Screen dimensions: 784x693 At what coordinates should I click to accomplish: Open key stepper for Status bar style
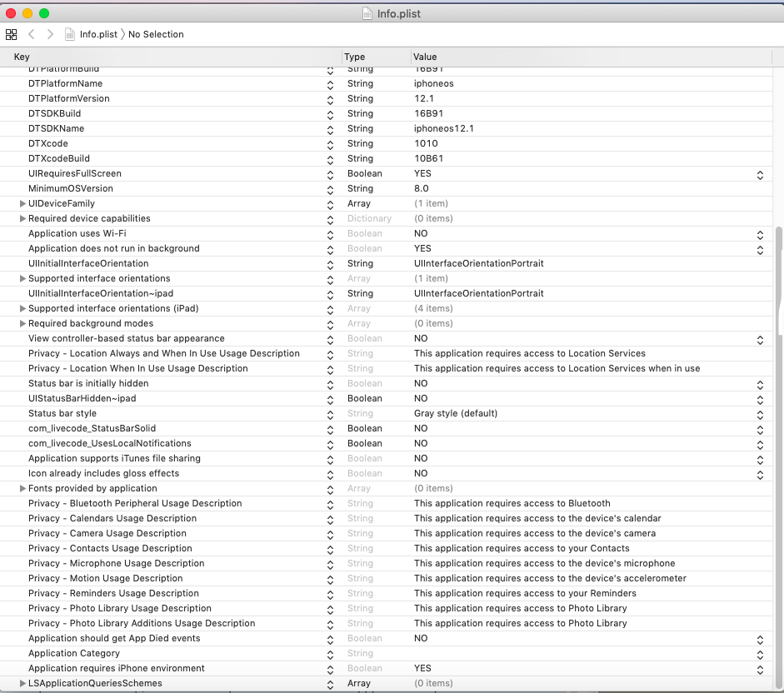pyautogui.click(x=330, y=414)
